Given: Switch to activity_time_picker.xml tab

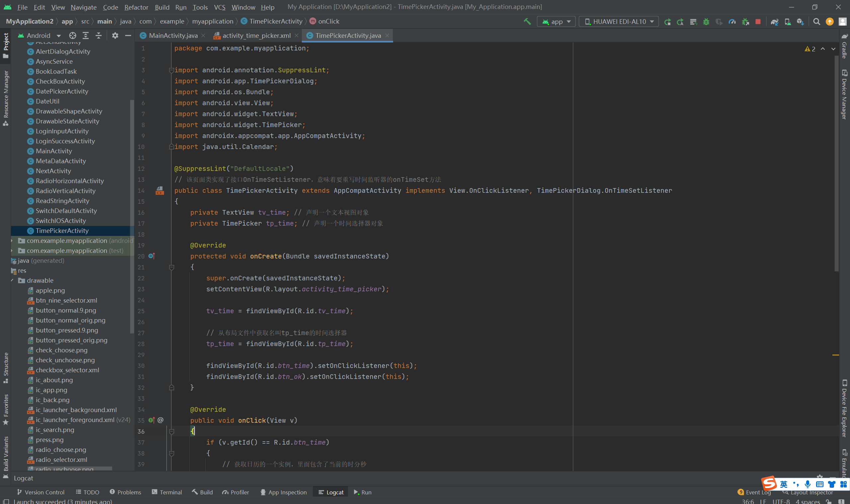Looking at the screenshot, I should click(x=256, y=35).
